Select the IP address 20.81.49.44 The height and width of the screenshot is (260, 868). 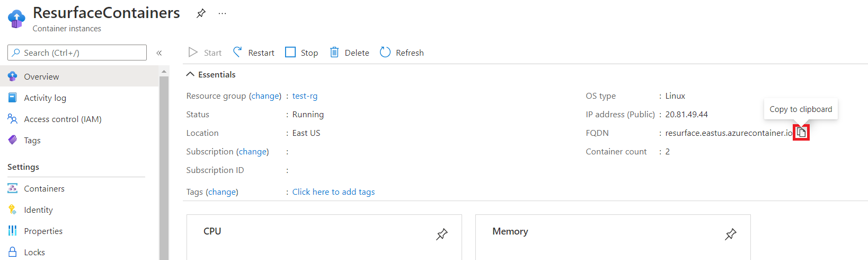(x=686, y=115)
